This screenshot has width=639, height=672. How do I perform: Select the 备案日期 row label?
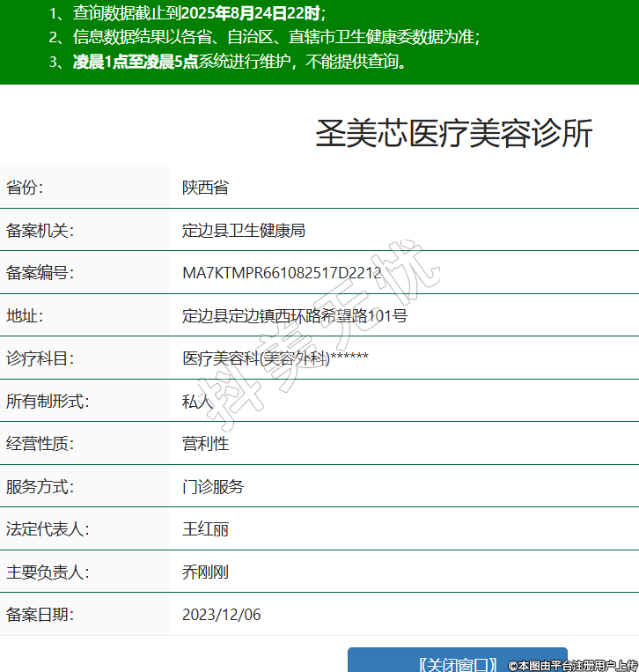coord(40,614)
